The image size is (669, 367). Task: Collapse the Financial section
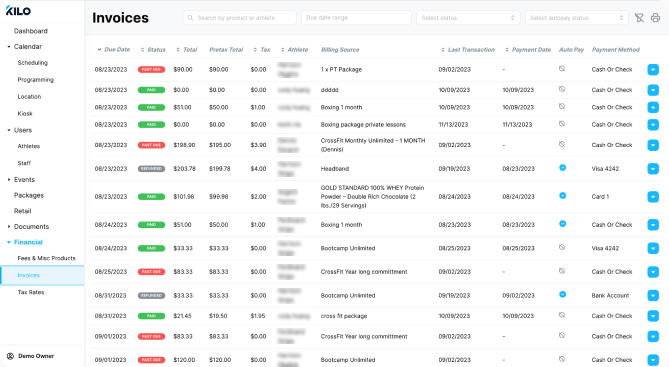[9, 242]
